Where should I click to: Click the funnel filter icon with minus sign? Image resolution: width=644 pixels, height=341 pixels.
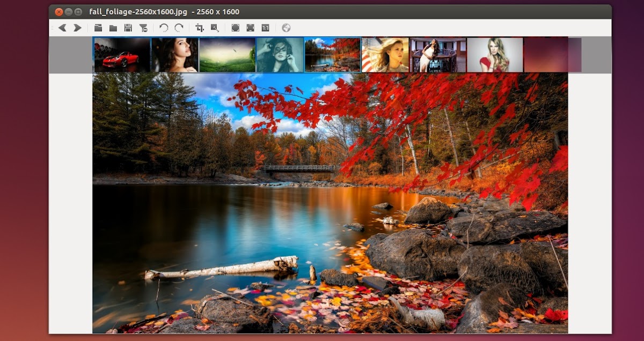(143, 28)
